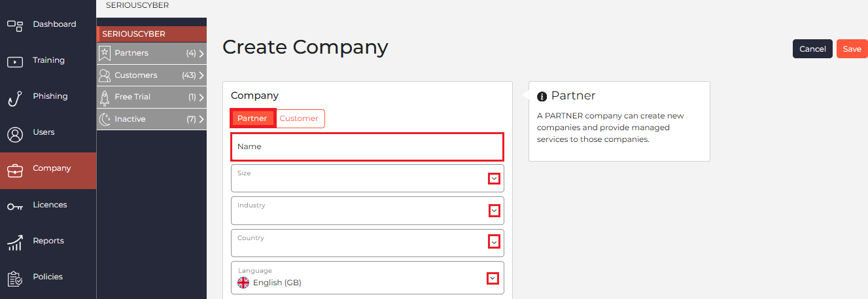The height and width of the screenshot is (299, 868).
Task: Open the Dashboard icon in sidebar
Action: click(15, 26)
